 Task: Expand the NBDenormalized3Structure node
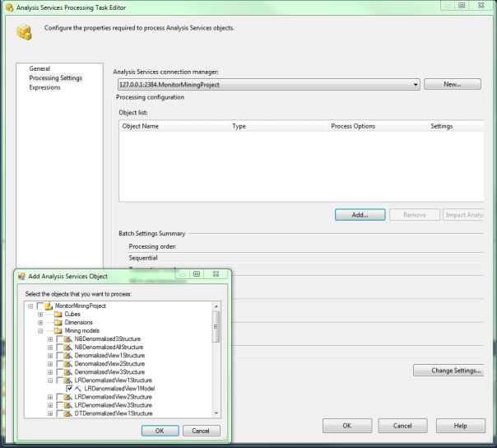[x=50, y=339]
